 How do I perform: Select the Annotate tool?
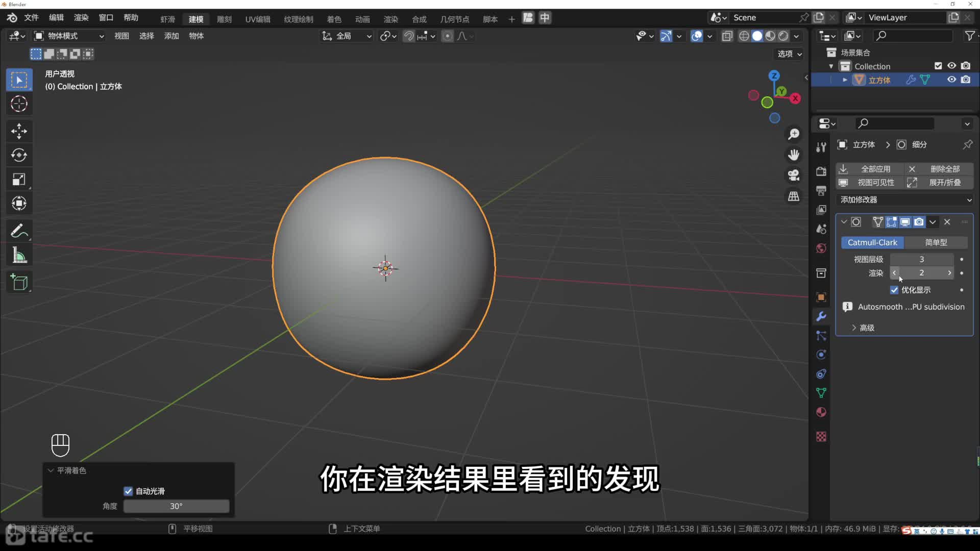pyautogui.click(x=19, y=231)
